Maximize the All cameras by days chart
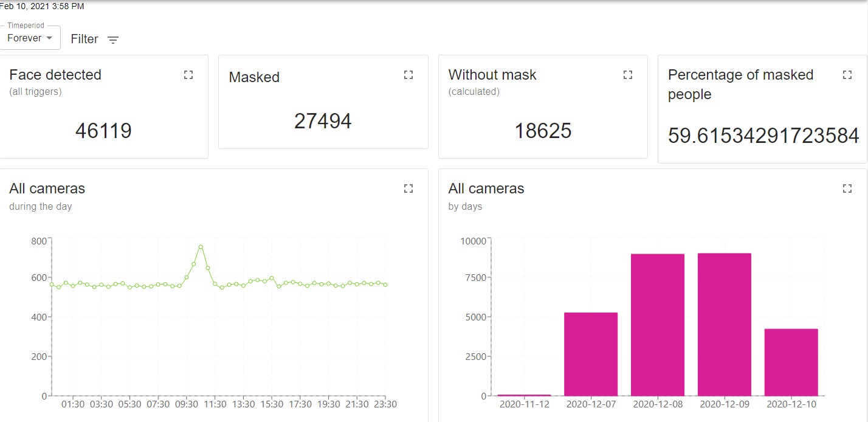 (x=847, y=189)
